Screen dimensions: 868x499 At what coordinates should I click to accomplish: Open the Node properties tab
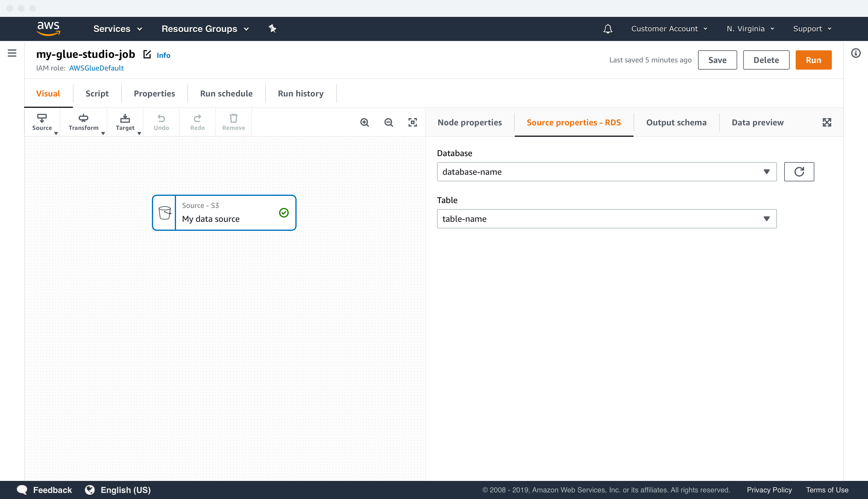tap(470, 122)
